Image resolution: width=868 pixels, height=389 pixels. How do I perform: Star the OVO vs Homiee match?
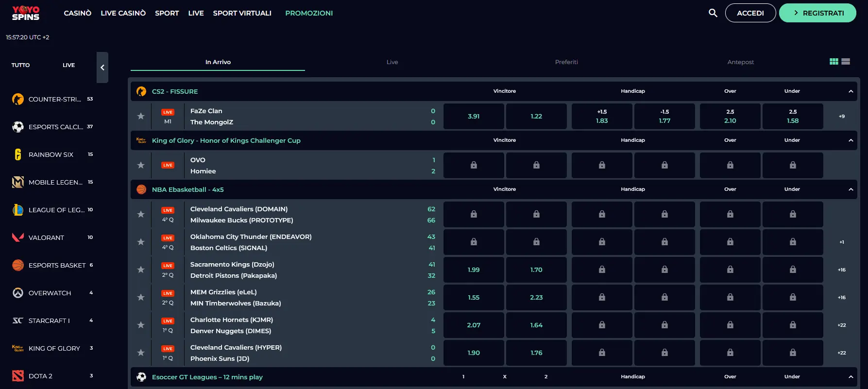pyautogui.click(x=141, y=165)
